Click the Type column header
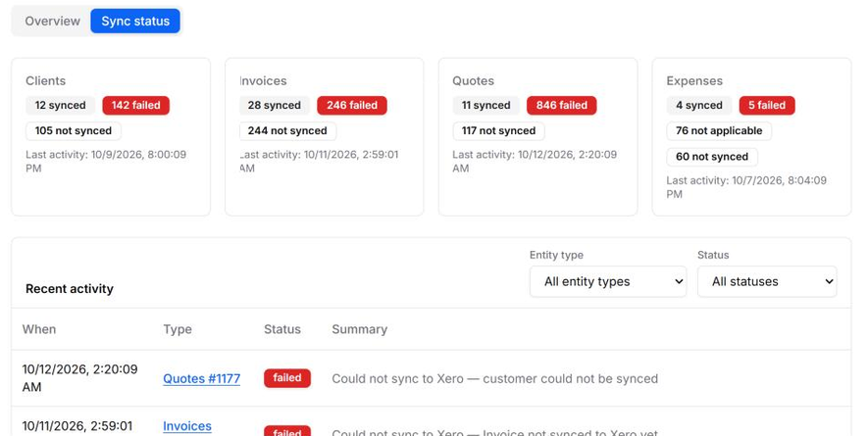Viewport: 868px width, 436px height. coord(178,329)
